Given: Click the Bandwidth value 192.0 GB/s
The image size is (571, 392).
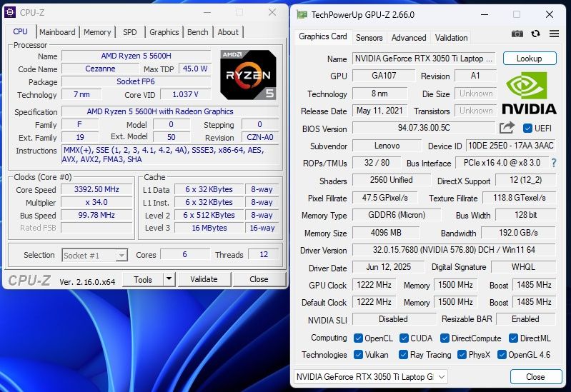Looking at the screenshot, I should [x=518, y=232].
